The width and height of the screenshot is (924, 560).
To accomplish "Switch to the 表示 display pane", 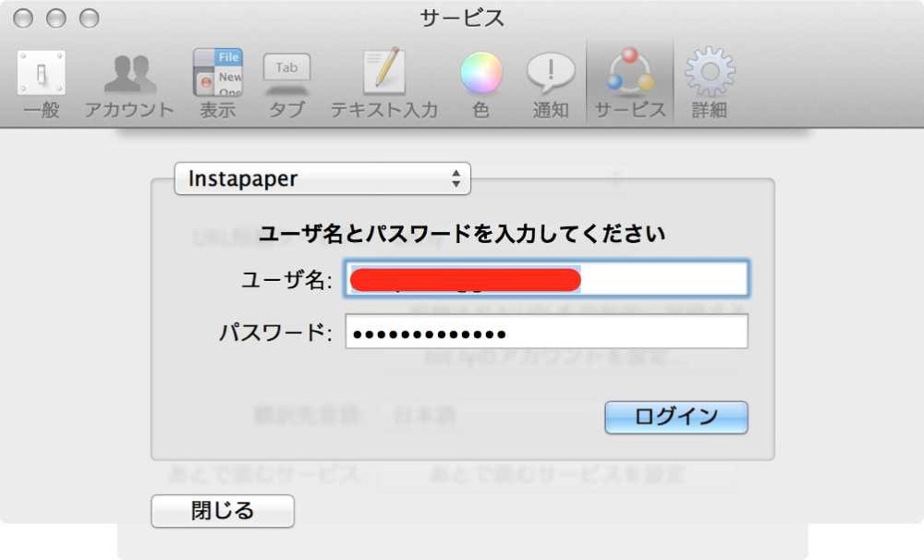I will (217, 84).
